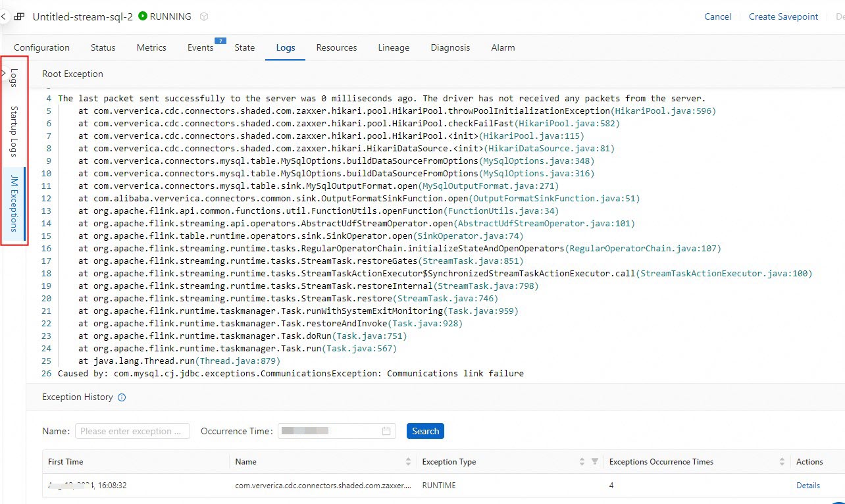Click the MySqlOptions.java:348 reference

[536, 161]
